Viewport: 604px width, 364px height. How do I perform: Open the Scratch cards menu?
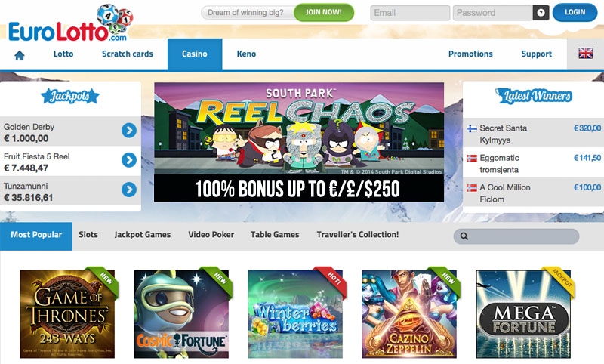tap(128, 54)
